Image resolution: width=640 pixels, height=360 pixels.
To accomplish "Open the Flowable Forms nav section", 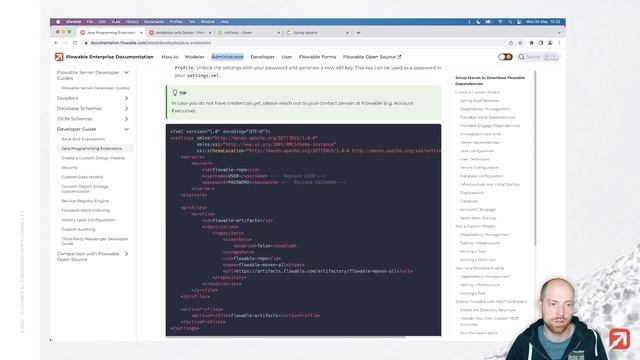I will 318,57.
